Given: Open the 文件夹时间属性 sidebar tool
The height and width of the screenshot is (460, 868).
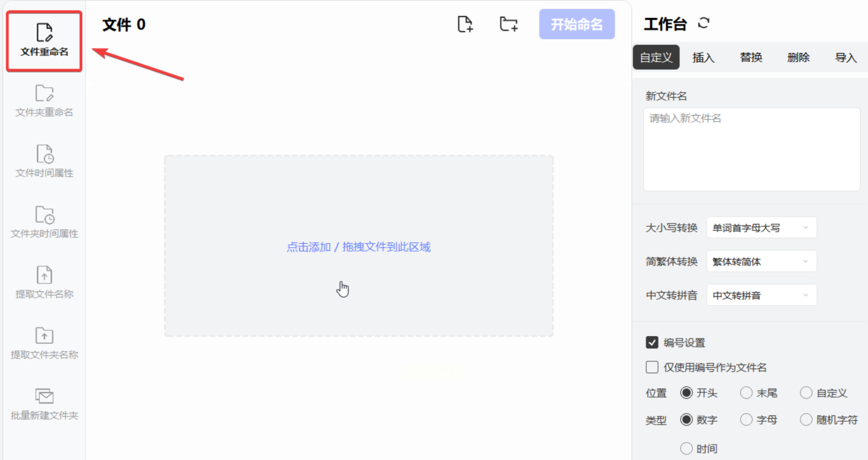Looking at the screenshot, I should [44, 222].
